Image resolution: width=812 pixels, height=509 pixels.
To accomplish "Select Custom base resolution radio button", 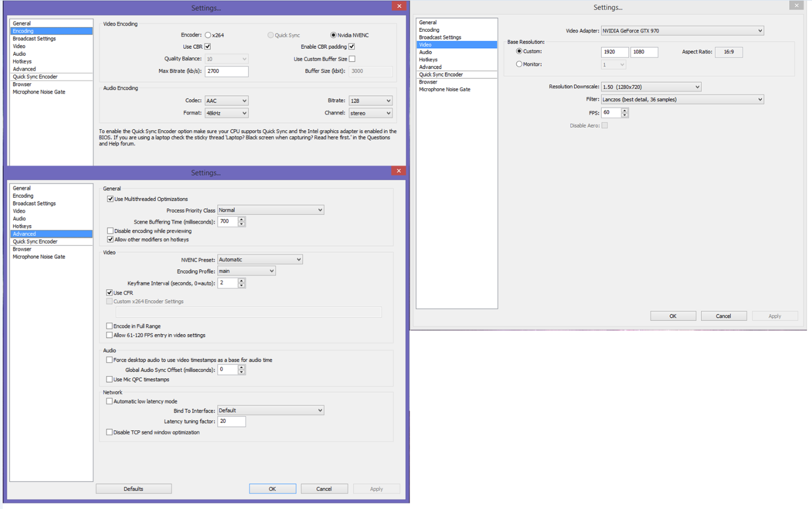I will pos(519,52).
